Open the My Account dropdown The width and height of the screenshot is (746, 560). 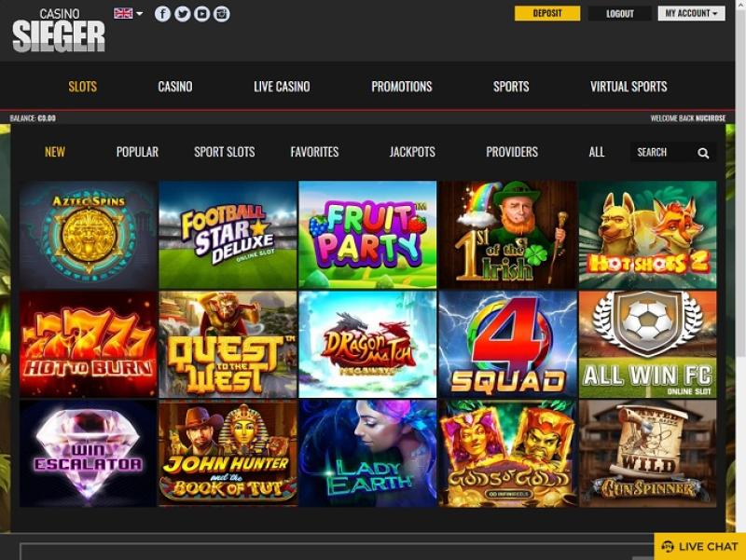[x=691, y=13]
